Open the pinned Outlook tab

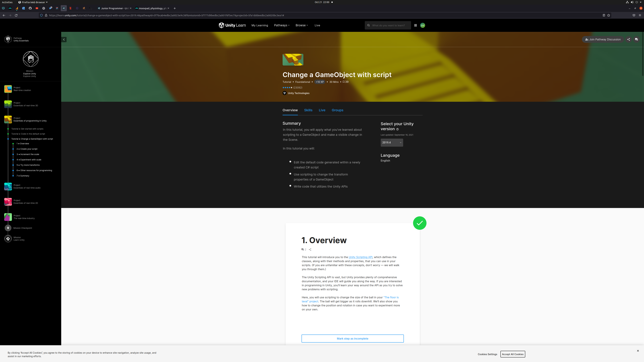[23, 8]
